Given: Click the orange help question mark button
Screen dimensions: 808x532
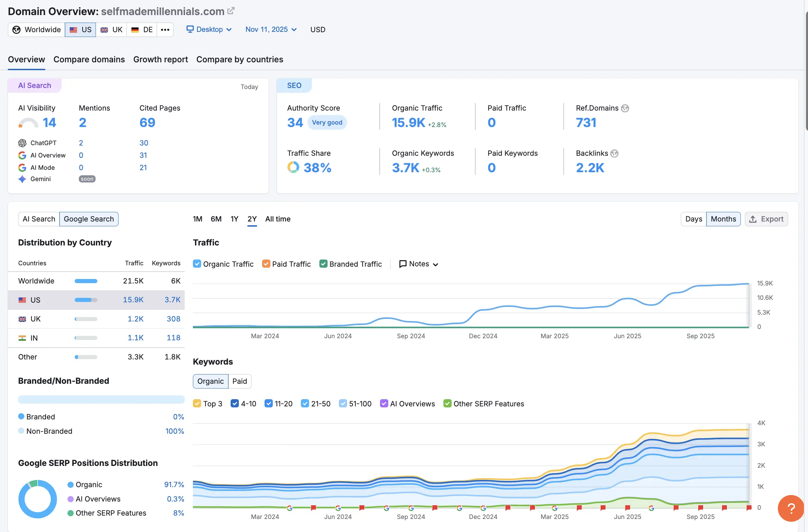Looking at the screenshot, I should point(791,508).
